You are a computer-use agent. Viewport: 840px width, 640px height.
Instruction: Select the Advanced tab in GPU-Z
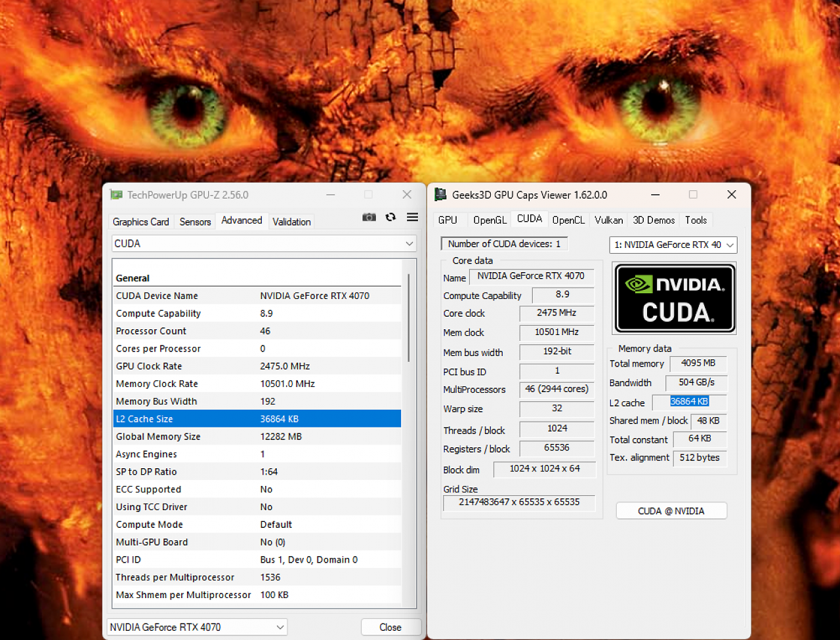(x=241, y=220)
